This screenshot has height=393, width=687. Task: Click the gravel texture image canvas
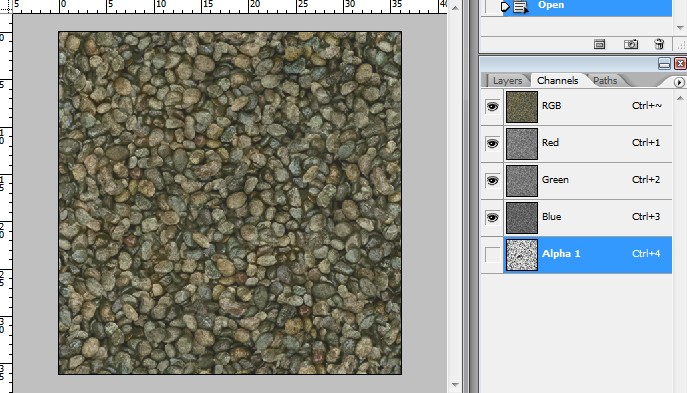230,203
